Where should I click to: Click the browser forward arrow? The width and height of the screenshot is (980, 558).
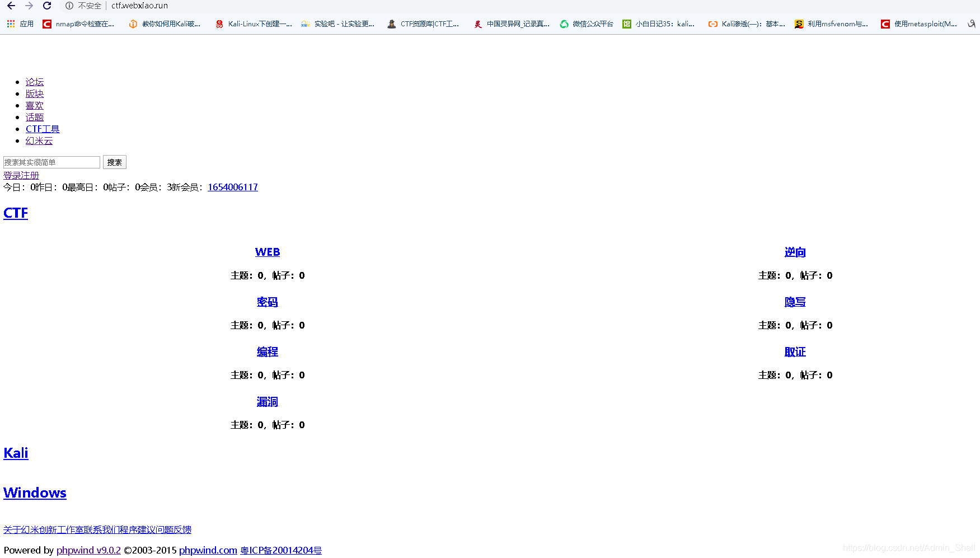click(x=29, y=6)
